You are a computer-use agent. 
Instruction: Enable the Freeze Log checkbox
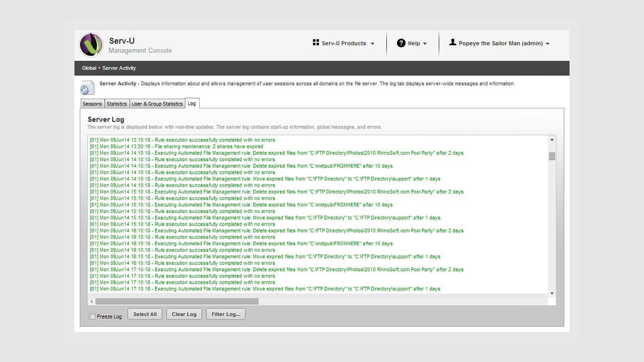[x=92, y=316]
